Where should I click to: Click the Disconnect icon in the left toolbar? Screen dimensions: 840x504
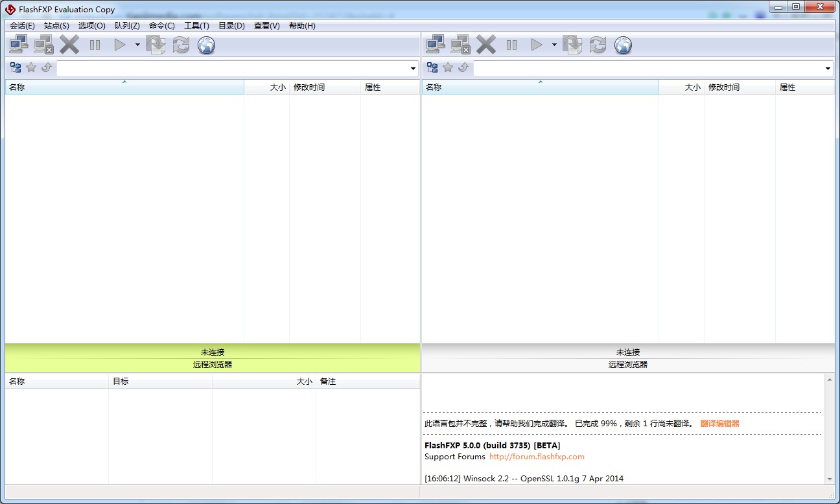[43, 44]
